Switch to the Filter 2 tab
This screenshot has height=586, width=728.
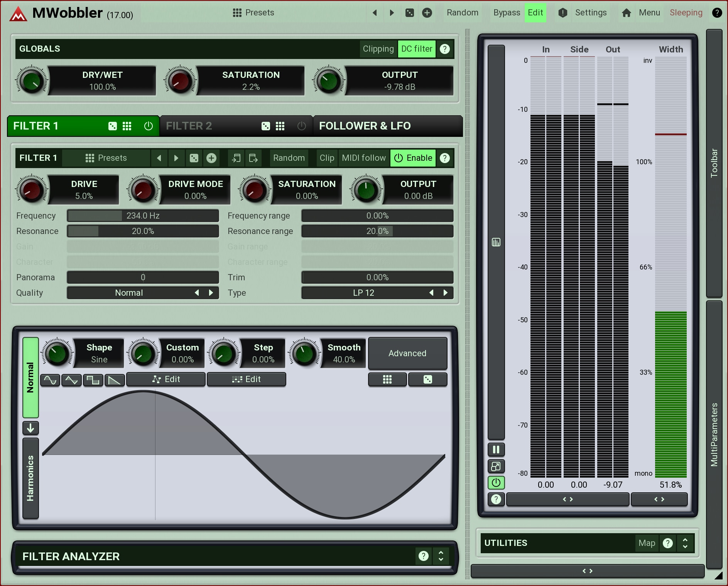coord(189,126)
